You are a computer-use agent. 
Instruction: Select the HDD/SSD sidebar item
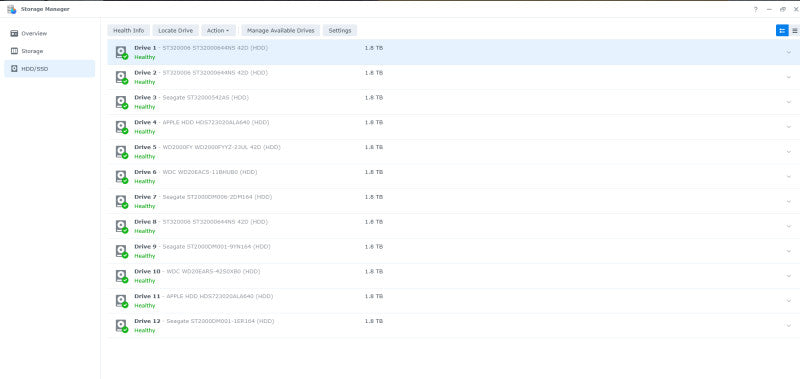tap(49, 69)
